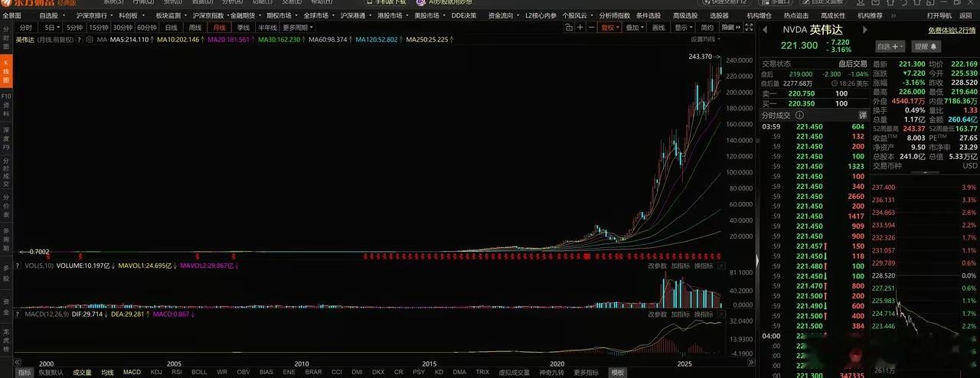Click 返回 button at top right
980x378 pixels.
point(965,15)
